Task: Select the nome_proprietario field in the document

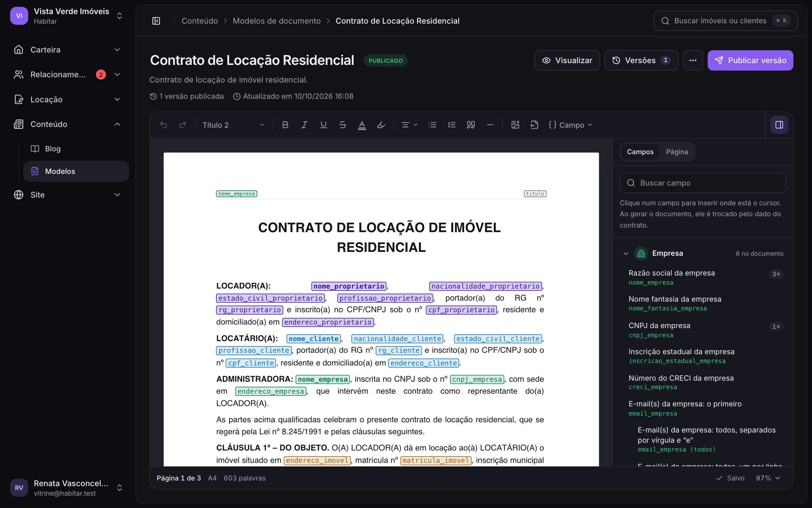Action: click(349, 286)
